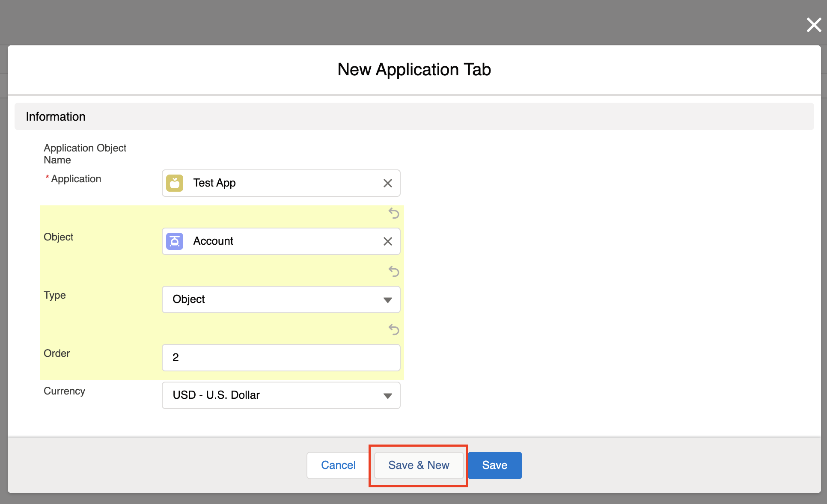827x504 pixels.
Task: Click the blue Save button
Action: [x=494, y=465]
